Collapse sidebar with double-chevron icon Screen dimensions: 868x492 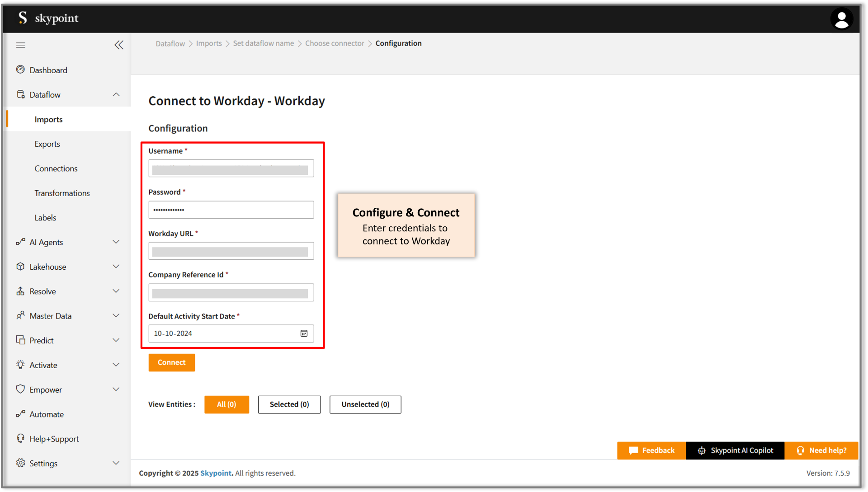[x=119, y=45]
